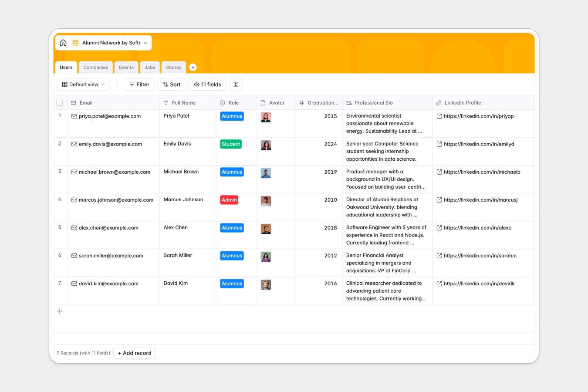Click the Alumnus role badge for David Kim
The height and width of the screenshot is (392, 588).
231,284
